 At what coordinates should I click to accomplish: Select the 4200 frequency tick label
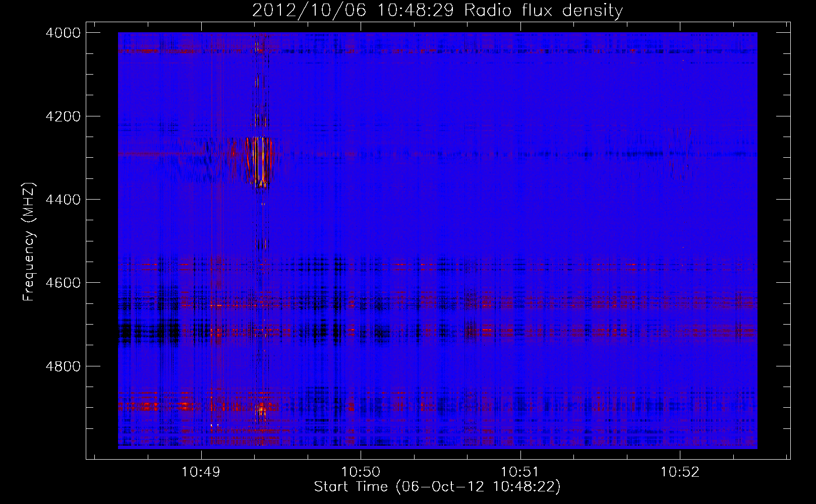pos(63,116)
